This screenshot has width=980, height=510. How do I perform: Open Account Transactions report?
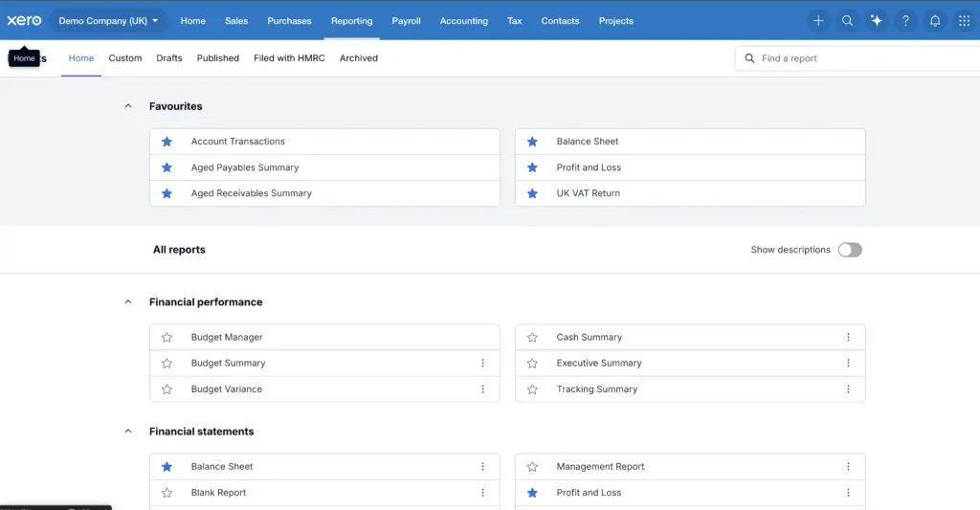point(238,142)
